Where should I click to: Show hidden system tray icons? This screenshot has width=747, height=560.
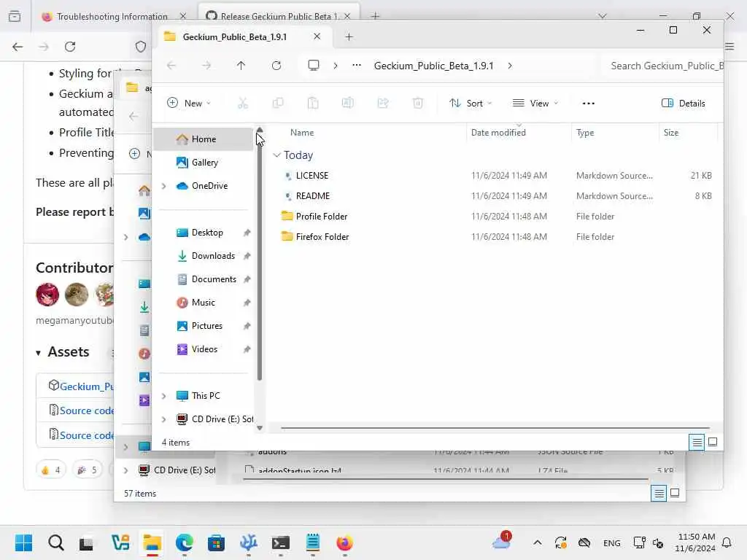538,542
